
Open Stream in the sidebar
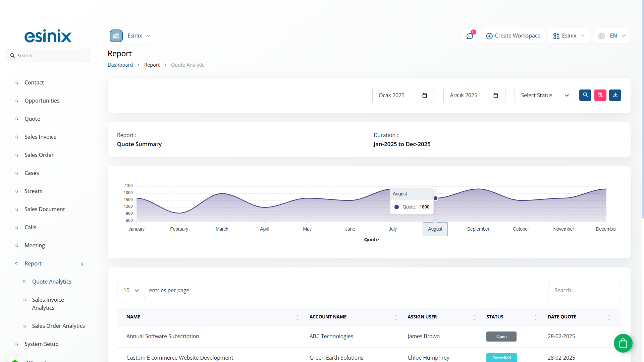[34, 191]
